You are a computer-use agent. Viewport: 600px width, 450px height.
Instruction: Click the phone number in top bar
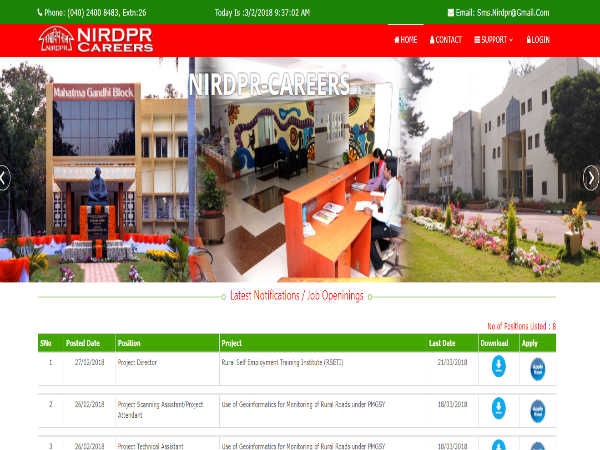(x=91, y=13)
